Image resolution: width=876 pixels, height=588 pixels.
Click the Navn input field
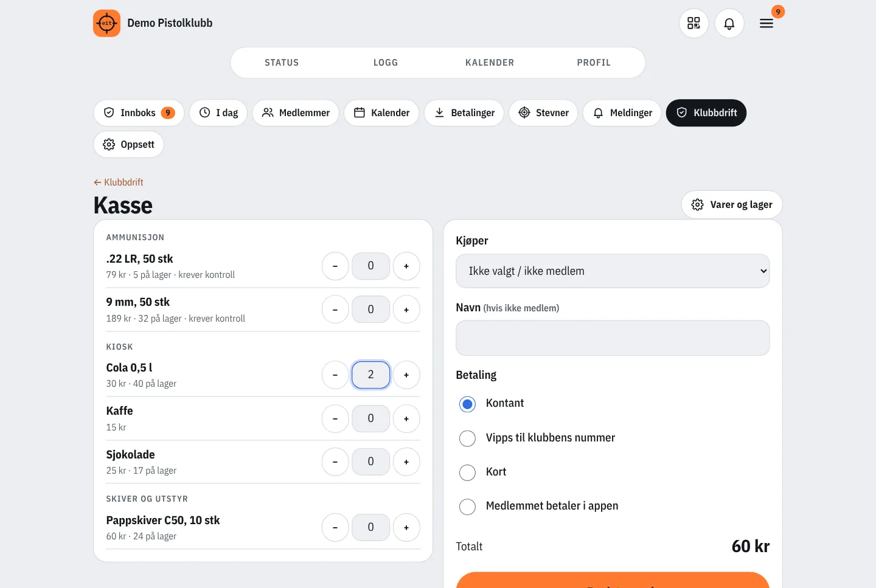tap(613, 338)
